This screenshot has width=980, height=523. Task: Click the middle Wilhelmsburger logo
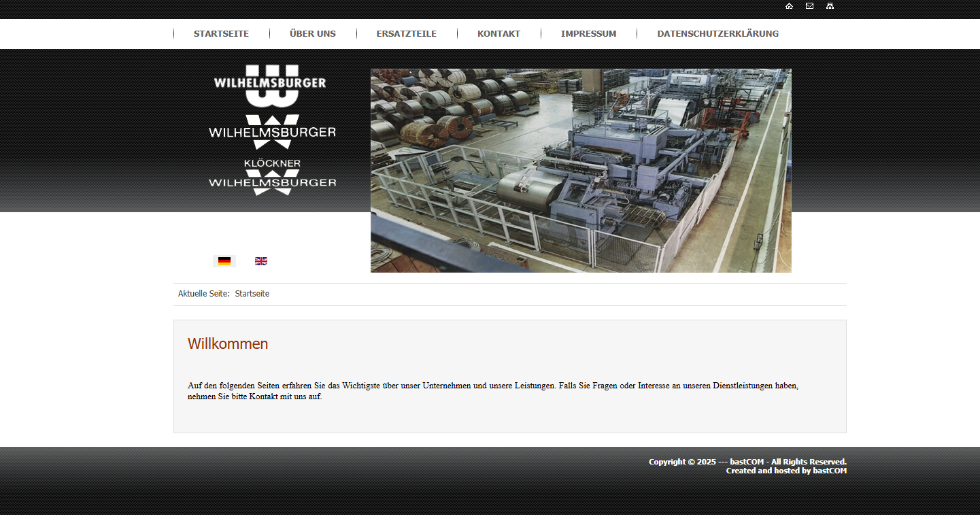click(x=272, y=132)
